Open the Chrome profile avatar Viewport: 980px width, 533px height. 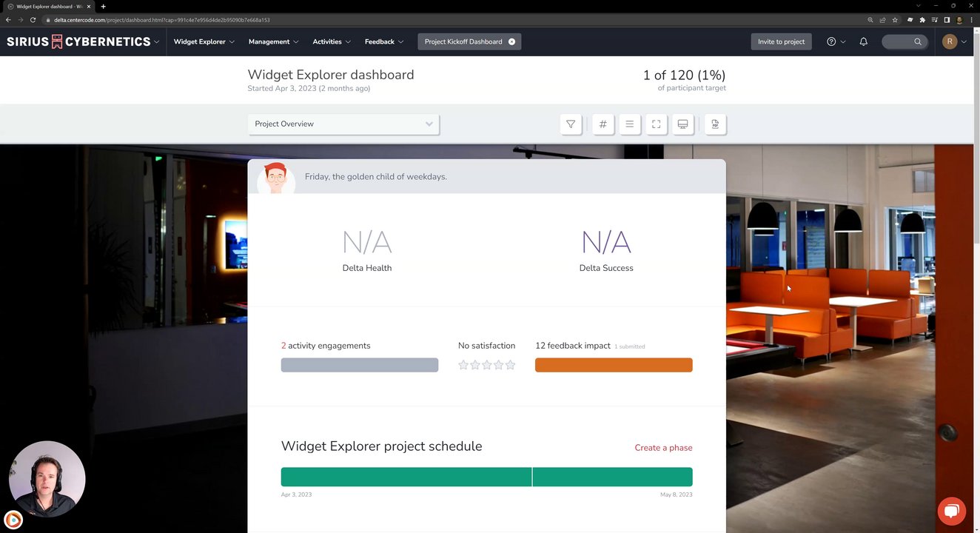point(959,20)
